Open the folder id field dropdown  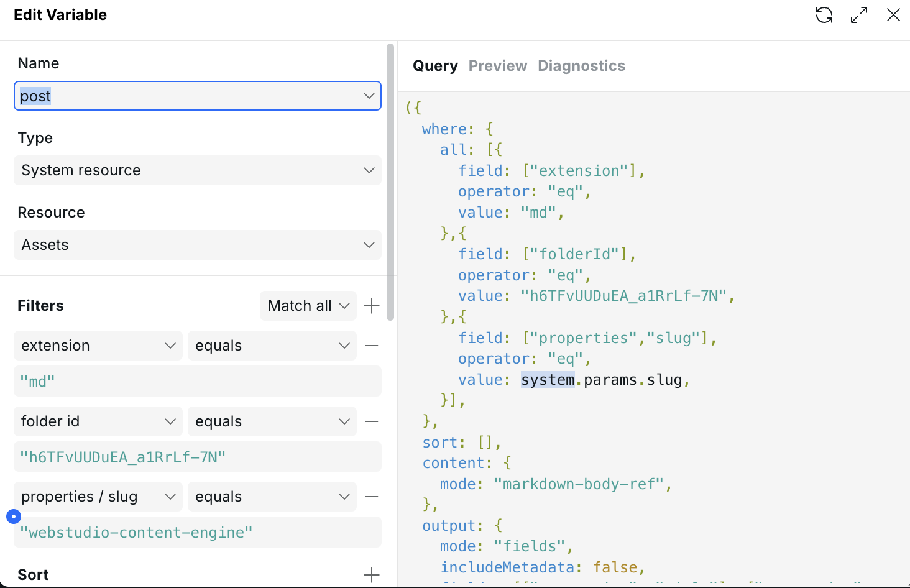[x=98, y=421]
